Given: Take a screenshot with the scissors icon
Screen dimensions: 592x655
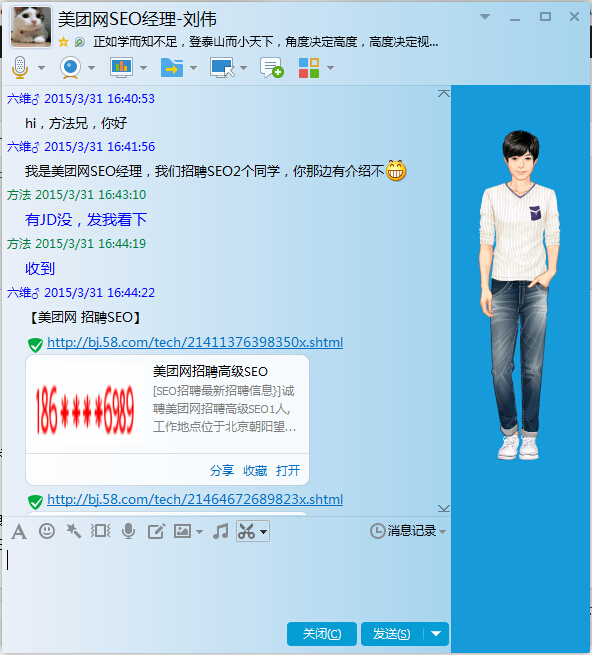Looking at the screenshot, I should pos(246,531).
